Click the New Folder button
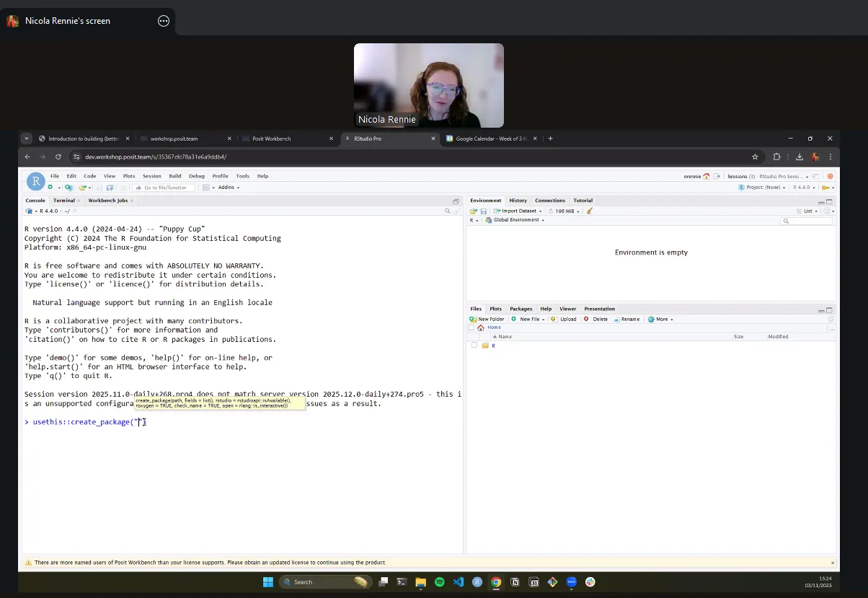 487,319
